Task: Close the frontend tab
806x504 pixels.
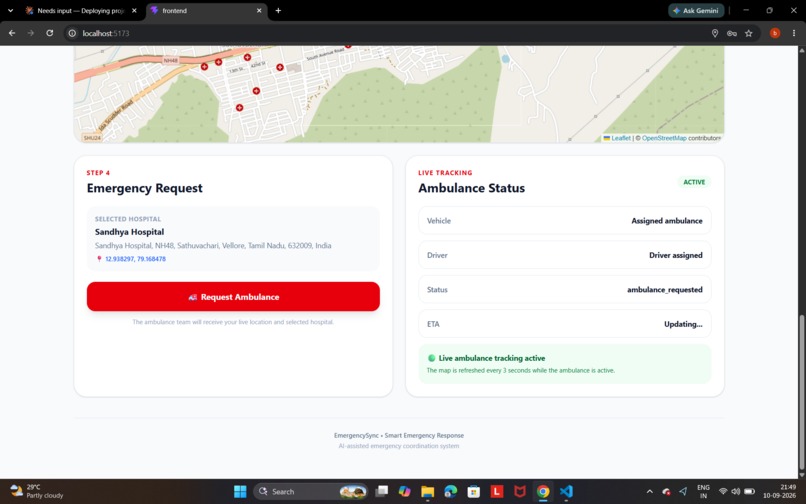Action: coord(259,10)
